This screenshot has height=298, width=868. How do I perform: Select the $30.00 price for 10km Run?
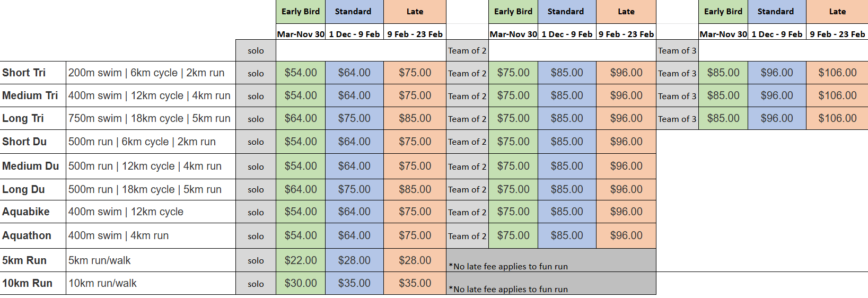click(301, 283)
